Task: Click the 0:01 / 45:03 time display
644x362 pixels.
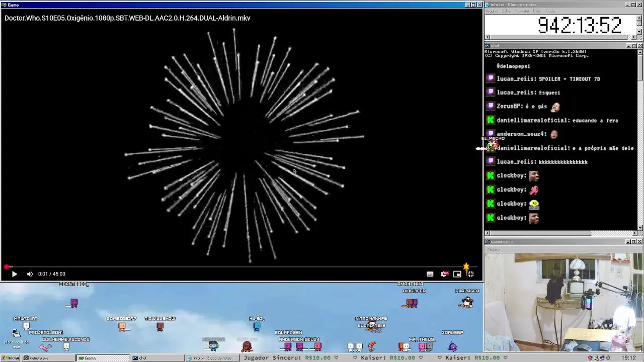Action: [x=52, y=274]
